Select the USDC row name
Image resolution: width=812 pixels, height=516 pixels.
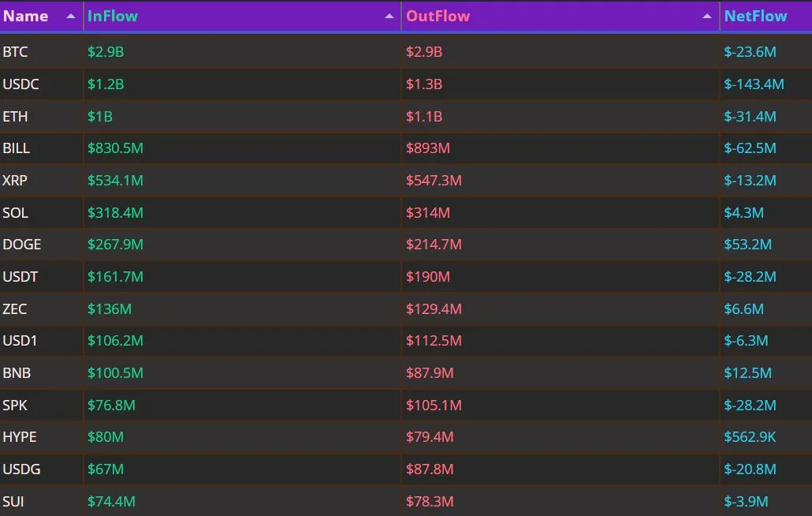tap(20, 84)
